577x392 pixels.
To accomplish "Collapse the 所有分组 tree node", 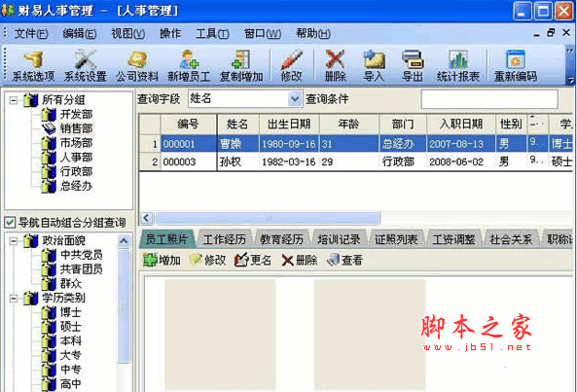I will tap(14, 100).
